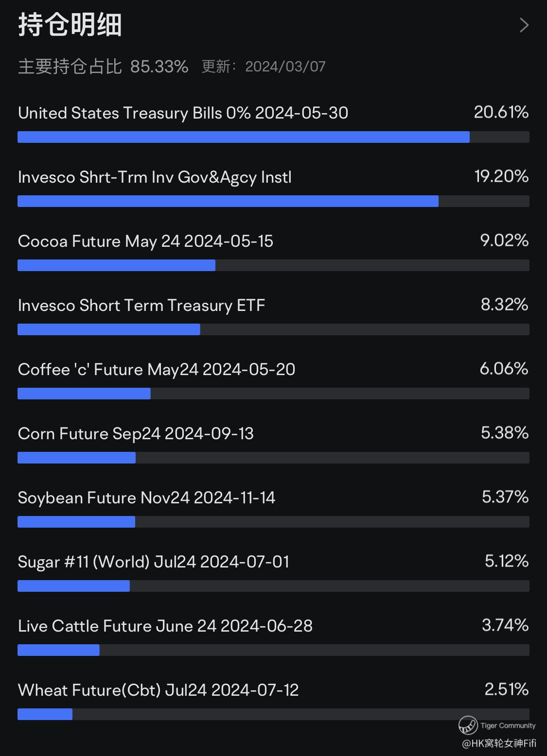Open Invesco Short Term Treasury ETF
This screenshot has width=547, height=756.
click(x=141, y=306)
